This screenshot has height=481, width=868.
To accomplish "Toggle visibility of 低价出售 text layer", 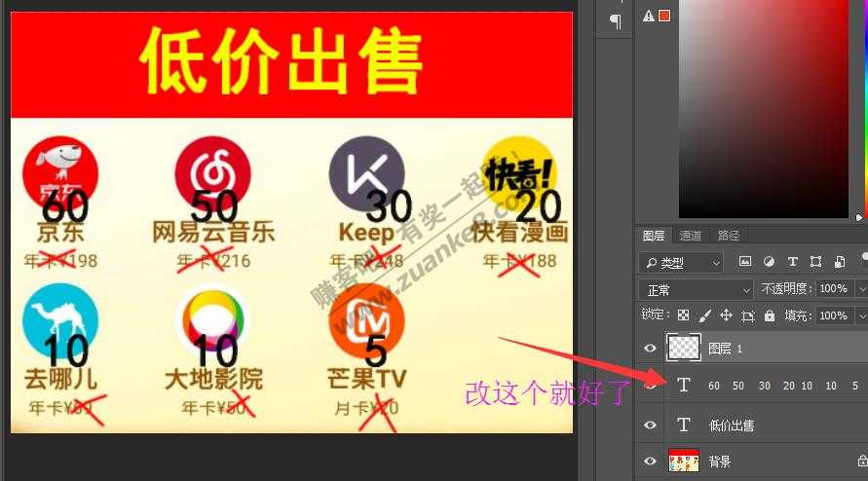I will (x=650, y=425).
